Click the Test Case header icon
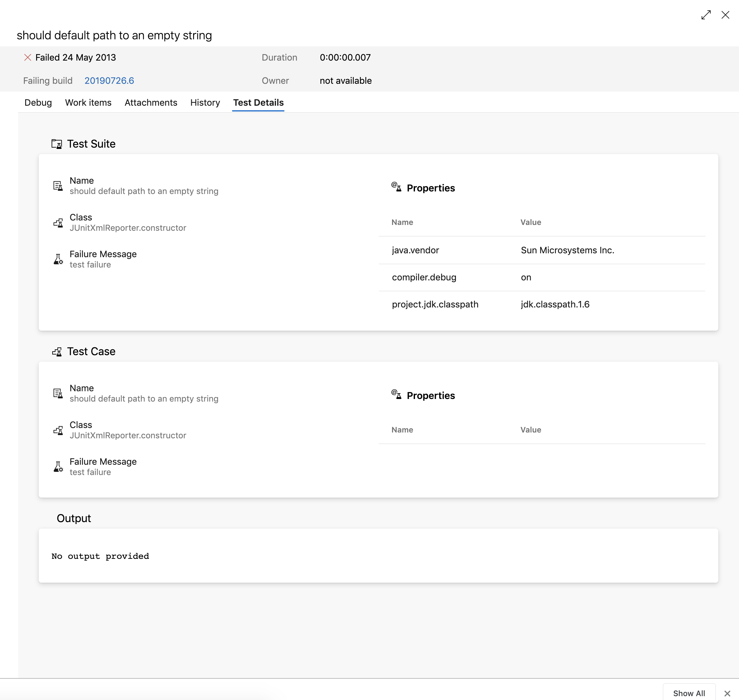Viewport: 739px width, 700px height. [57, 352]
